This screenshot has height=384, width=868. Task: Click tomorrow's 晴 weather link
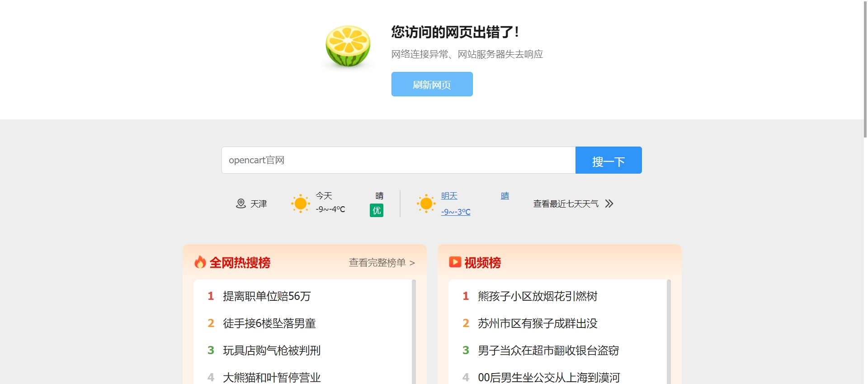click(505, 196)
